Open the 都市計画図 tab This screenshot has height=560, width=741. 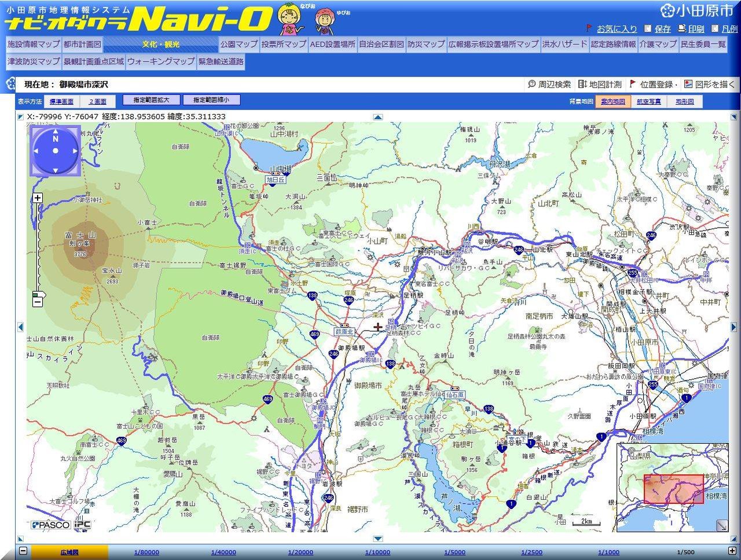point(82,44)
